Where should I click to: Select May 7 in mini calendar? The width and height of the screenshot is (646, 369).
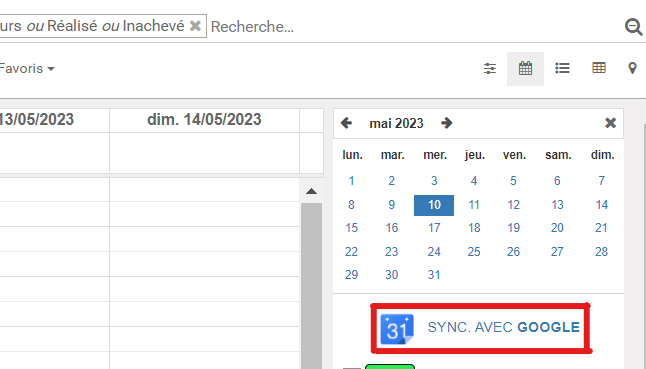click(602, 181)
